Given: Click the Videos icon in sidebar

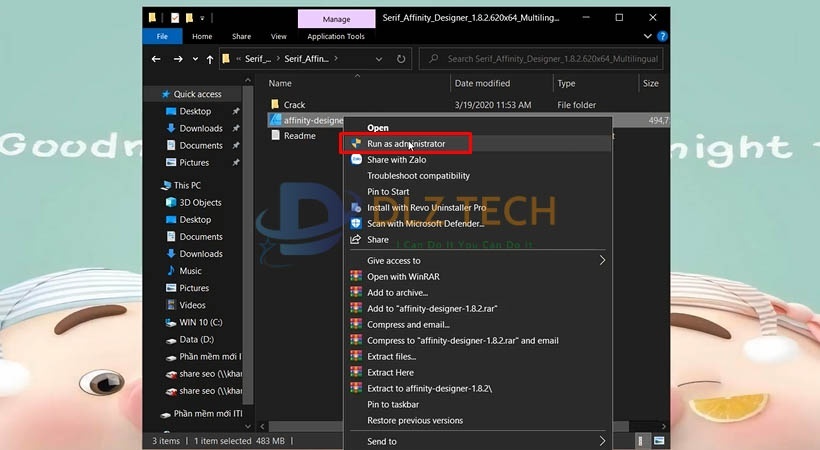Looking at the screenshot, I should pyautogui.click(x=170, y=305).
